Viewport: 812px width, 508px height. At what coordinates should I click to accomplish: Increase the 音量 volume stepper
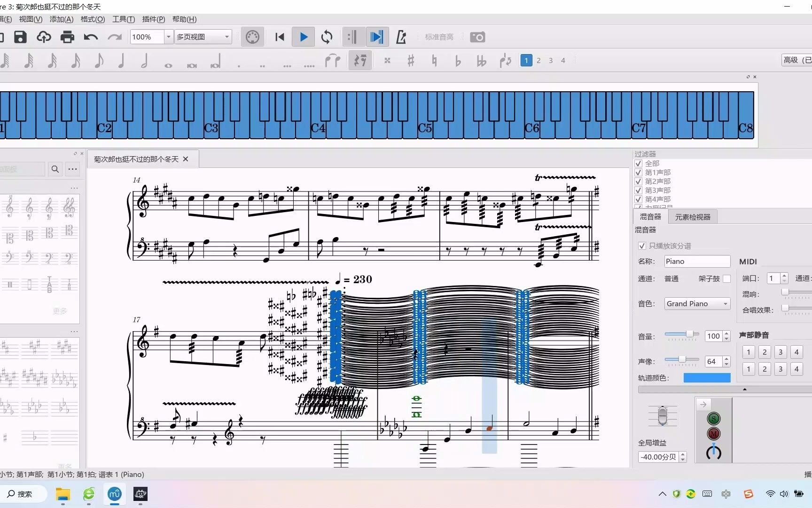point(726,333)
